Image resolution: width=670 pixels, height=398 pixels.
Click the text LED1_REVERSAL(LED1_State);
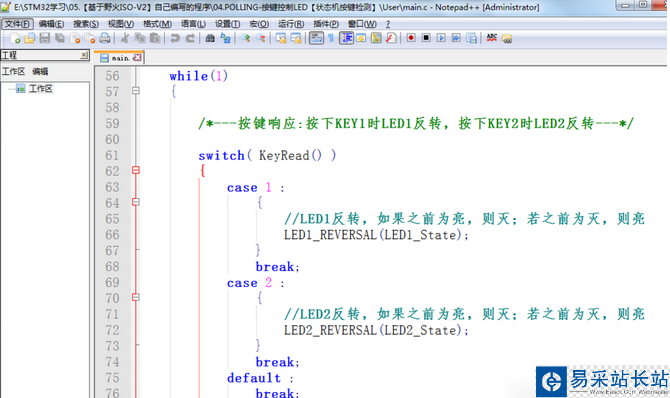point(376,235)
